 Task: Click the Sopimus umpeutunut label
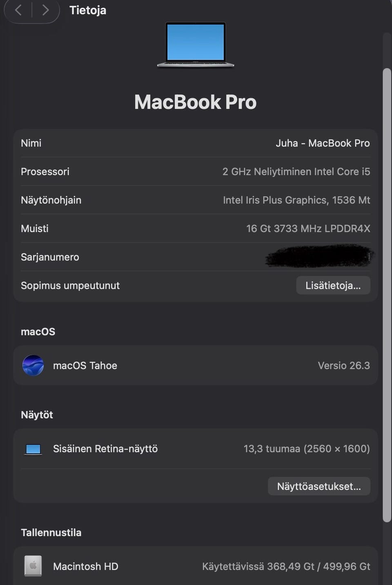(x=70, y=285)
